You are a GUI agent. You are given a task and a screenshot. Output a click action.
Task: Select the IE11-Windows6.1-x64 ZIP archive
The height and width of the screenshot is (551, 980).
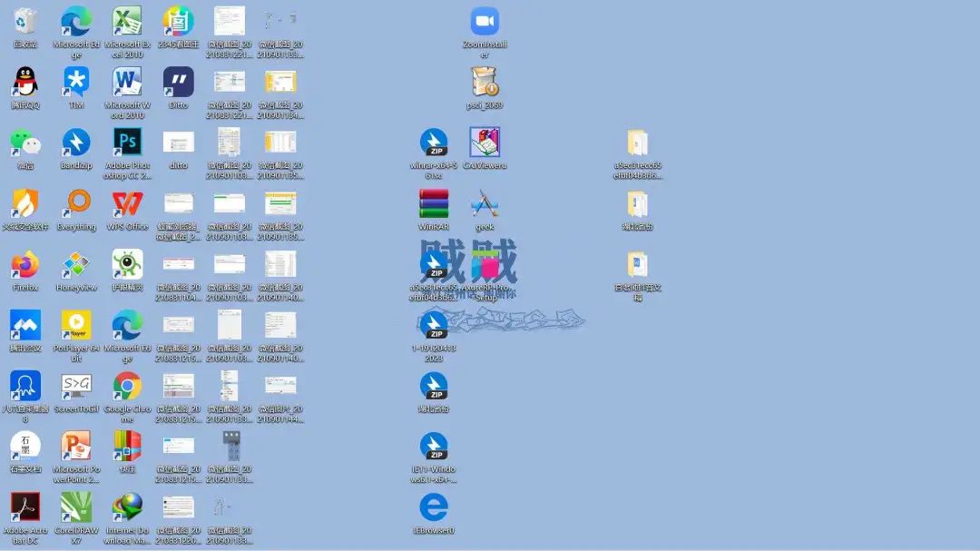pyautogui.click(x=433, y=447)
